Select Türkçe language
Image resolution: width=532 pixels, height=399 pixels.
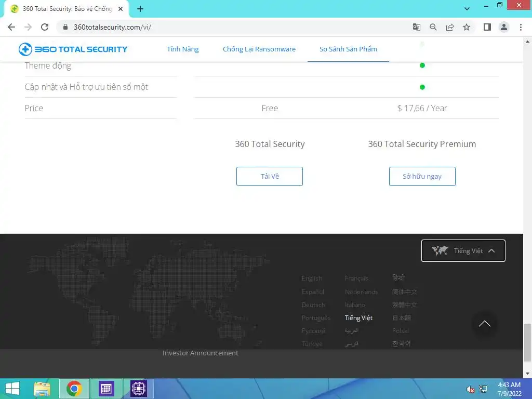point(312,344)
